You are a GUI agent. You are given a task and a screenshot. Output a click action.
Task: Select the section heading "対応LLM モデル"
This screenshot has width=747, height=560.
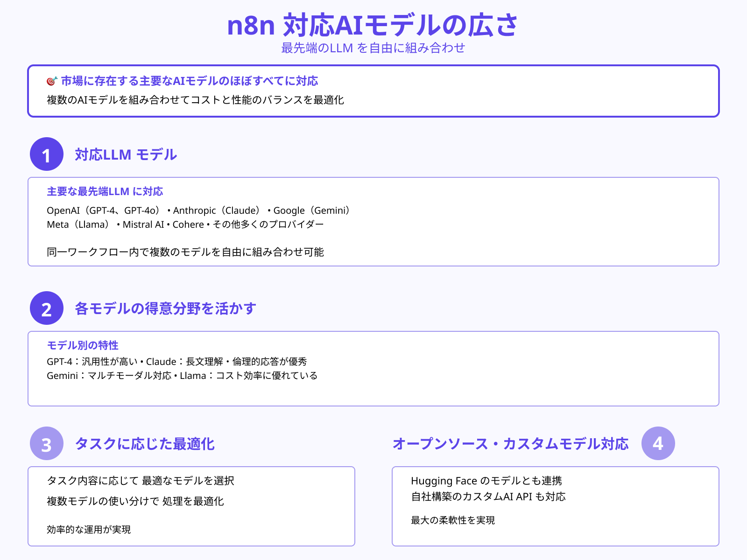126,154
